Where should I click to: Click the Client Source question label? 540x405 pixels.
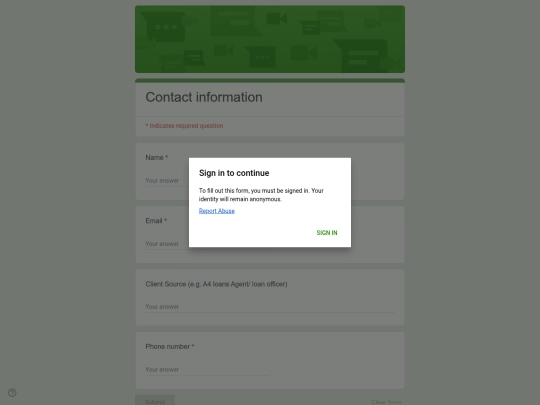[216, 284]
